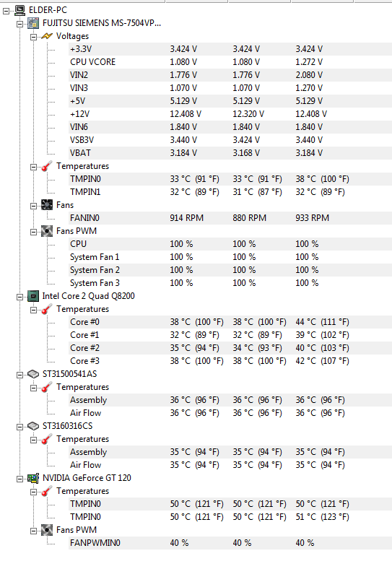
Task: Select the +5V voltage row
Action: pyautogui.click(x=230, y=101)
